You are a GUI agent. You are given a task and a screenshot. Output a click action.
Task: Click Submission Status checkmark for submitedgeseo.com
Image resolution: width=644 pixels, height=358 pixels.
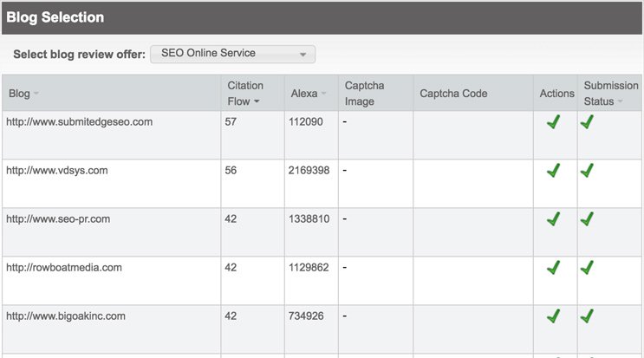click(x=587, y=122)
